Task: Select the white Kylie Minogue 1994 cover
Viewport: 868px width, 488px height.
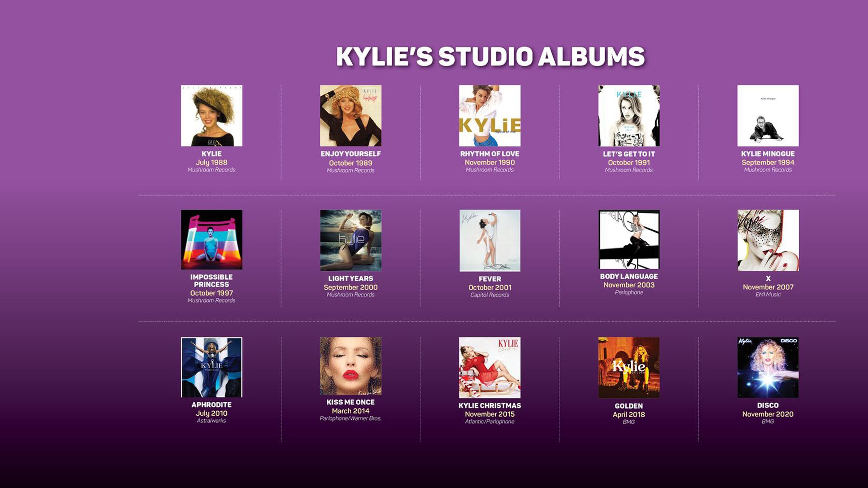Action: [x=768, y=116]
